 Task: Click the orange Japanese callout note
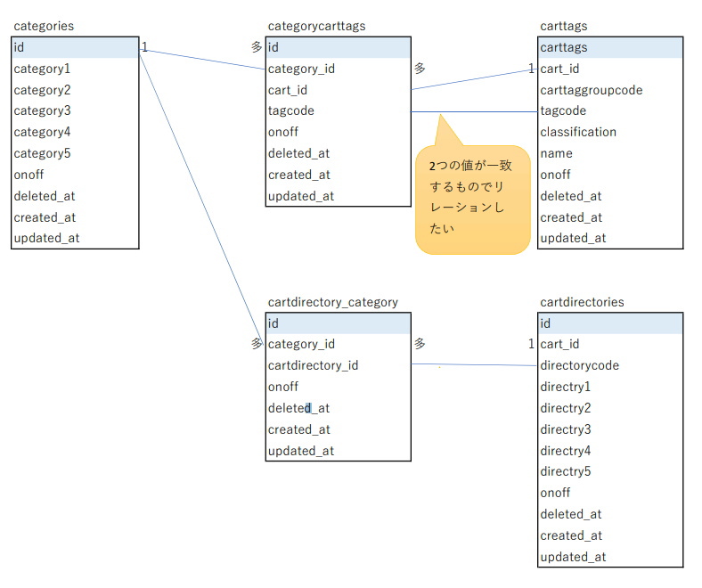tap(473, 200)
